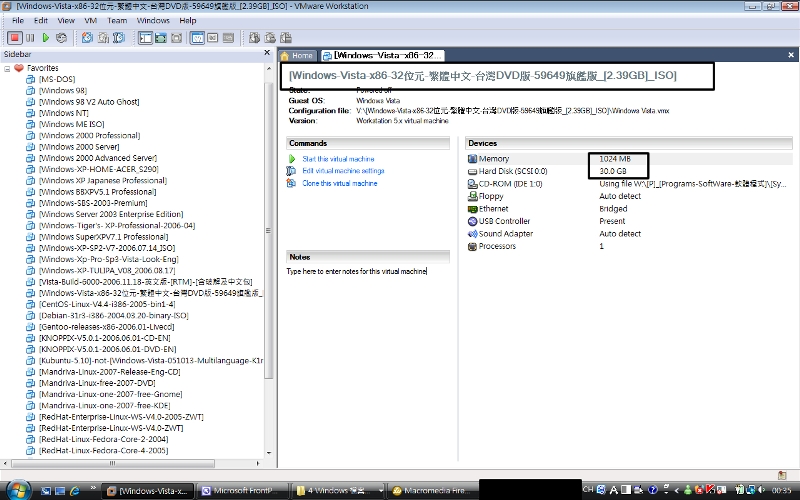Select [KNOPPIX-V5.0.1-2006.06.01-DVD-EN] entry
This screenshot has height=500, width=800.
coord(107,349)
